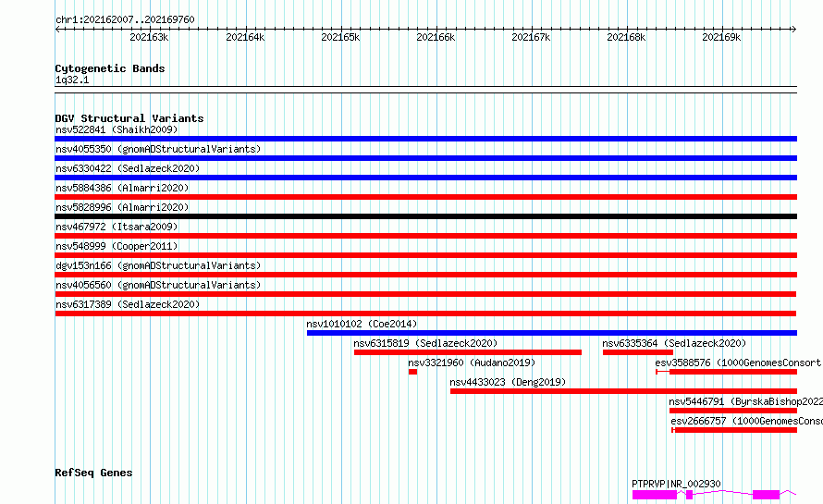Click the blue bar under nsv1010102
Image resolution: width=823 pixels, height=504 pixels.
click(x=552, y=333)
